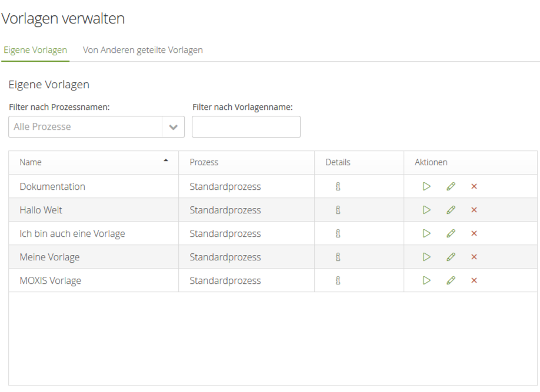Edit the Meine Vorlage template

pyautogui.click(x=451, y=257)
